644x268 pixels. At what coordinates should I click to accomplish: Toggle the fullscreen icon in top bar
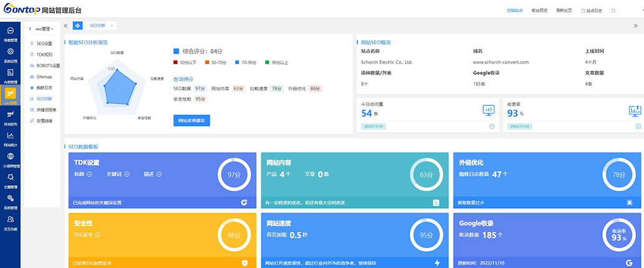click(613, 11)
